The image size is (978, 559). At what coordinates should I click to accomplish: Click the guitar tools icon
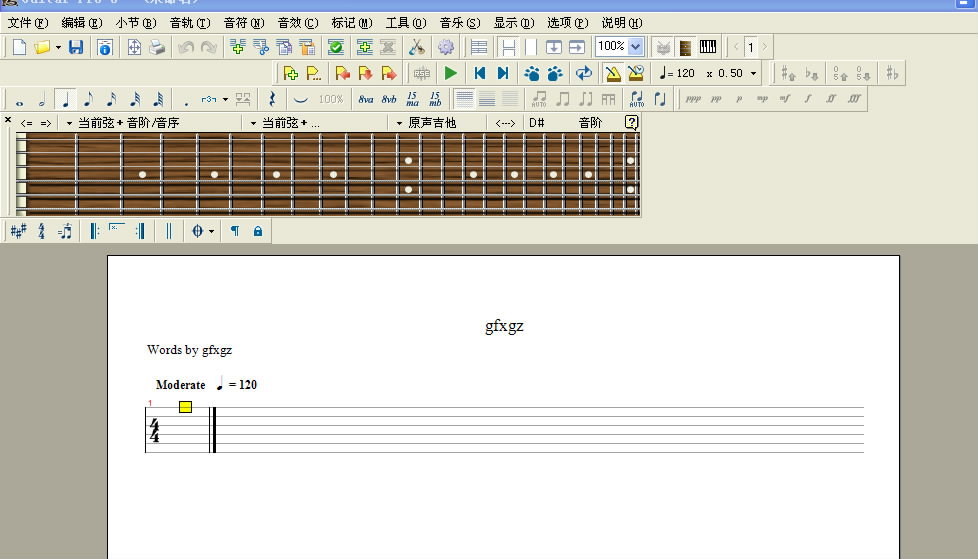[417, 47]
